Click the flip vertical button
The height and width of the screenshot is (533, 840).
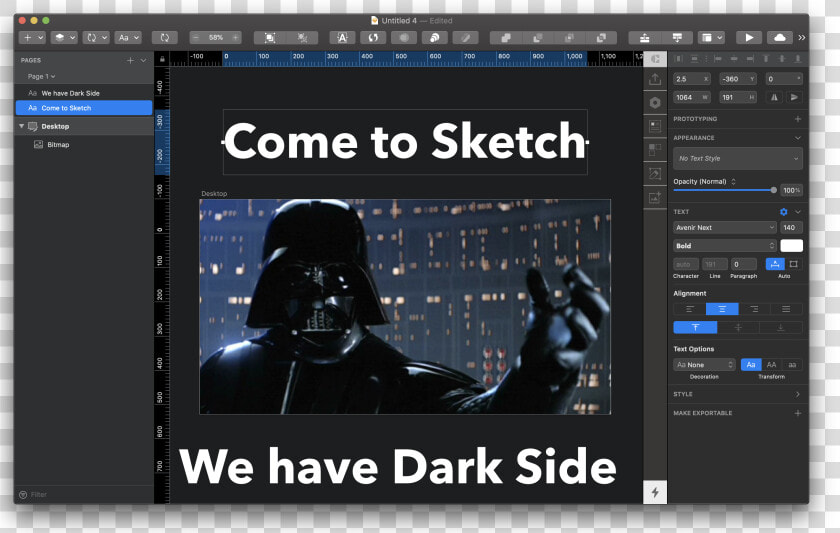pyautogui.click(x=794, y=97)
